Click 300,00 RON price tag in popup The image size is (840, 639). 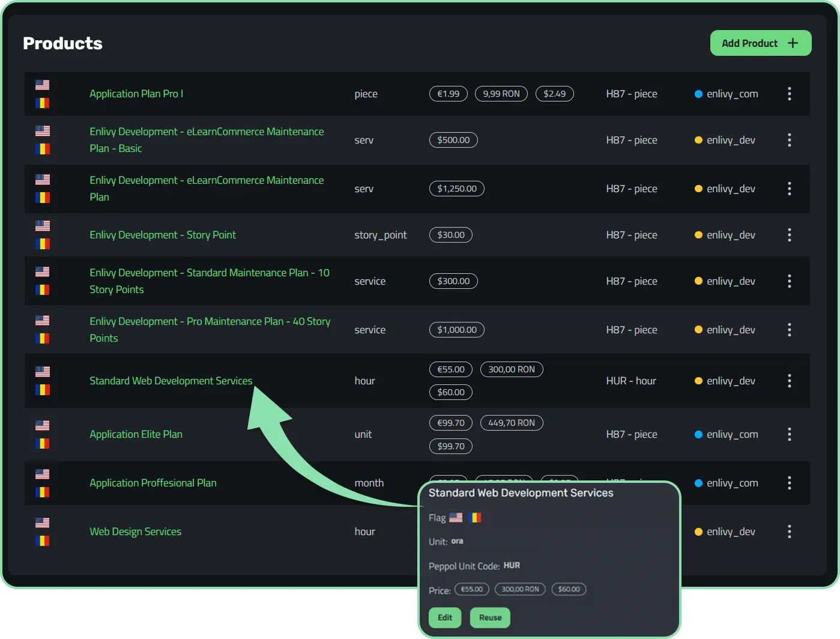[520, 589]
